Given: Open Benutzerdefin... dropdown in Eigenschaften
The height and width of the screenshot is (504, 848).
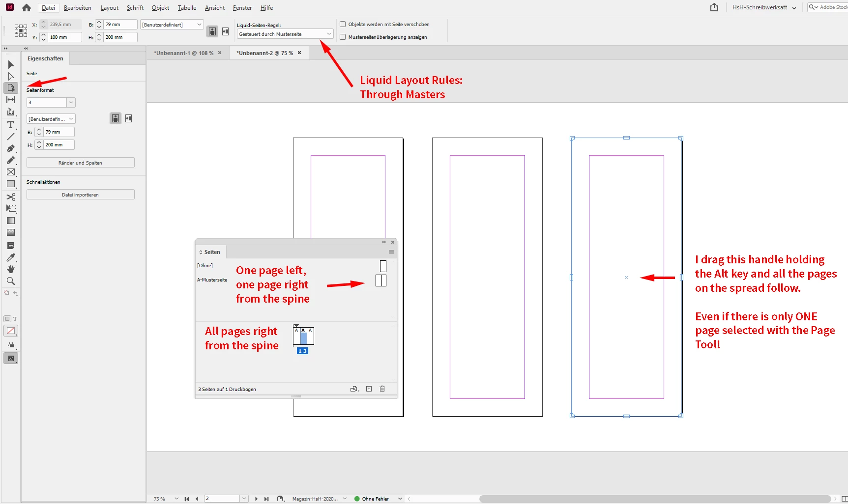Looking at the screenshot, I should 51,119.
